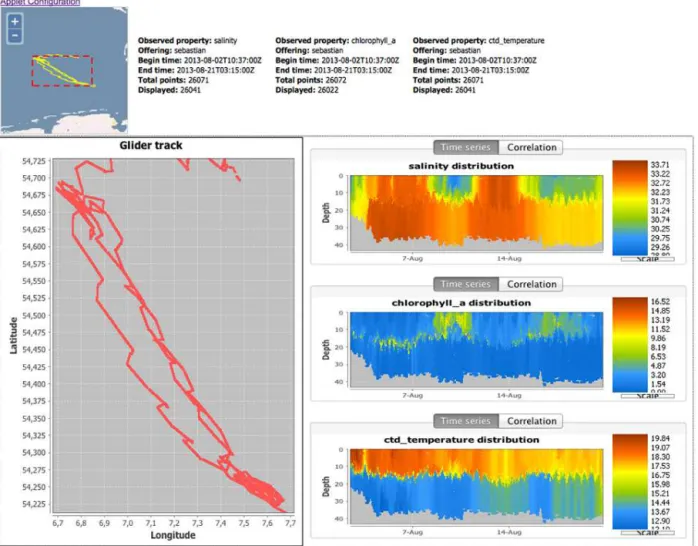Screen dimensions: 698x546
Task: Click the 16.52 value on chlorophyll scale
Action: pos(660,302)
